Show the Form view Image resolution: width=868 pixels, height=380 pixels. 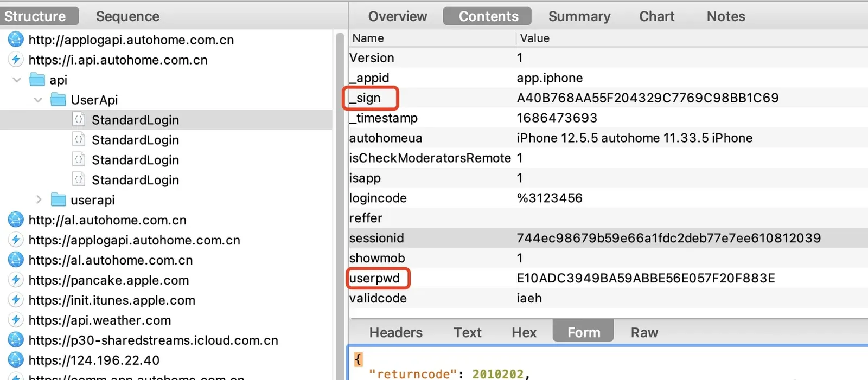pyautogui.click(x=583, y=331)
